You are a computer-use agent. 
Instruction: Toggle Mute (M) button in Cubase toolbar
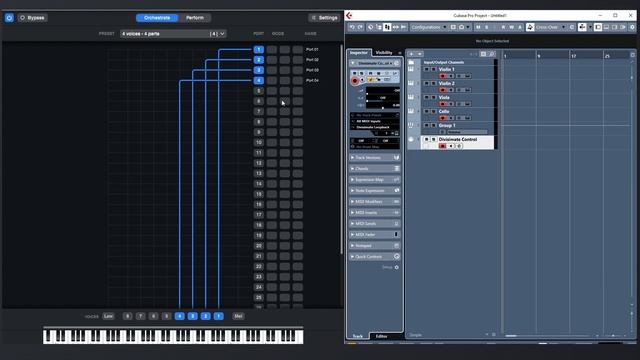pos(478,27)
